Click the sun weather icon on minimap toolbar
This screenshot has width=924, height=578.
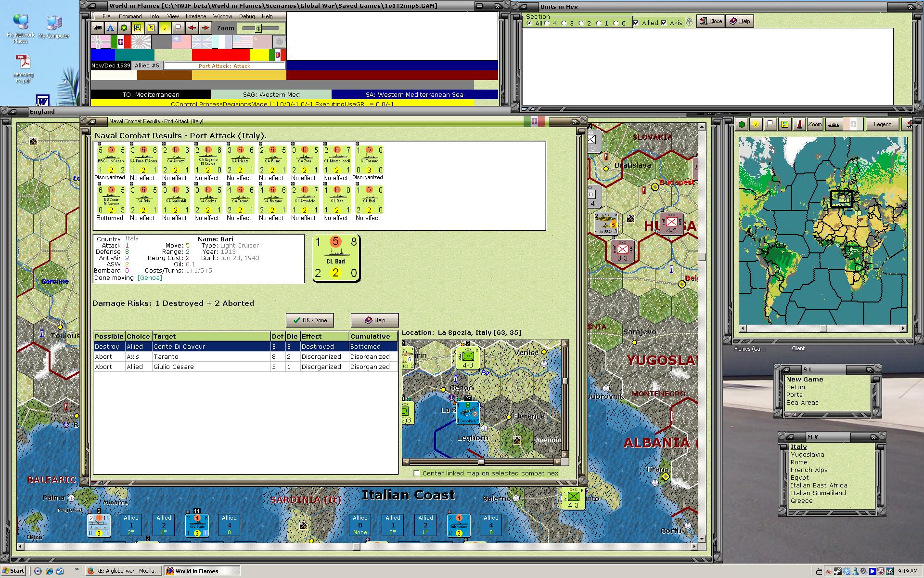[x=756, y=124]
